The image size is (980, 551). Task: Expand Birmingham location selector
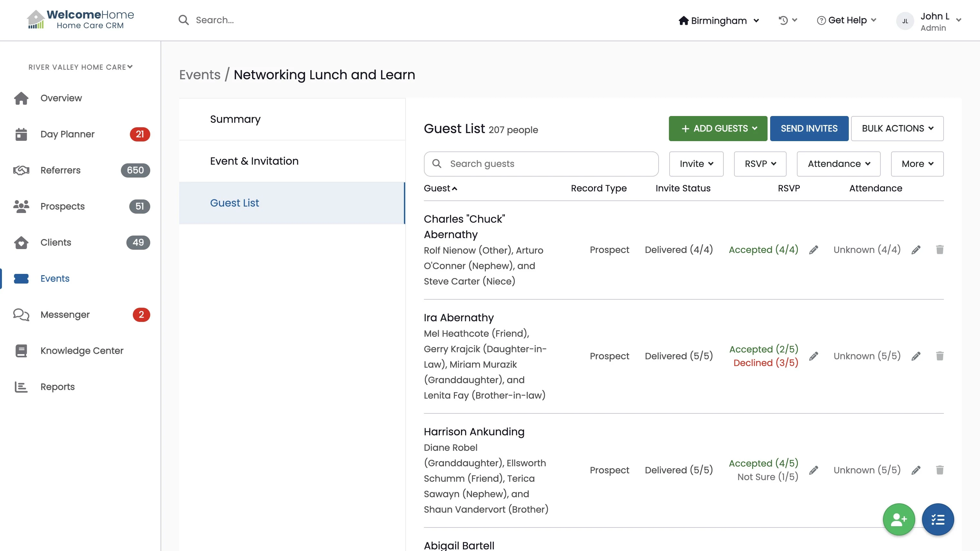pos(719,21)
